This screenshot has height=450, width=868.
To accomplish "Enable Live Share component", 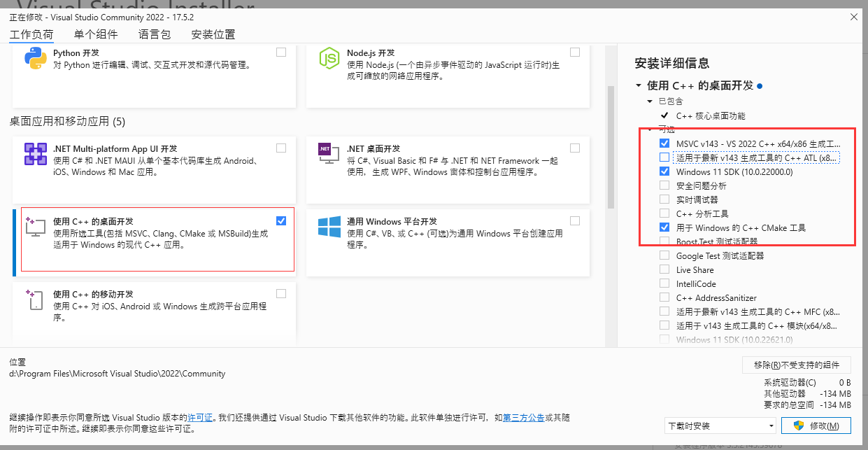I will pyautogui.click(x=664, y=269).
